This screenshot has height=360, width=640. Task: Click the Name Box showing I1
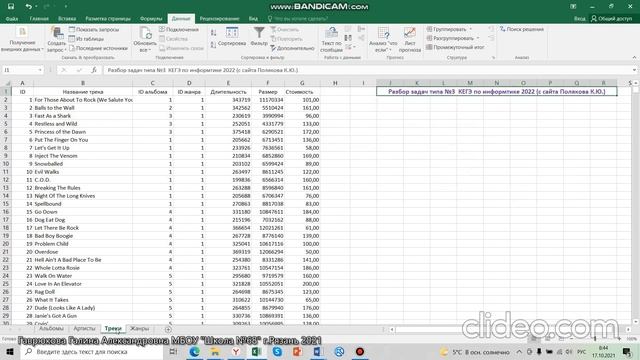[20, 70]
